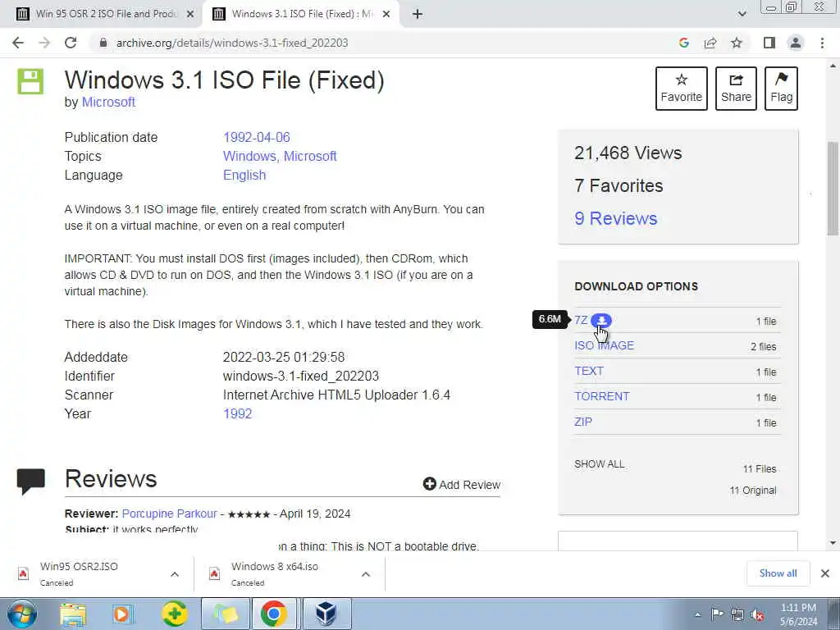Open ISO IMAGE download option
The height and width of the screenshot is (630, 840).
point(604,345)
